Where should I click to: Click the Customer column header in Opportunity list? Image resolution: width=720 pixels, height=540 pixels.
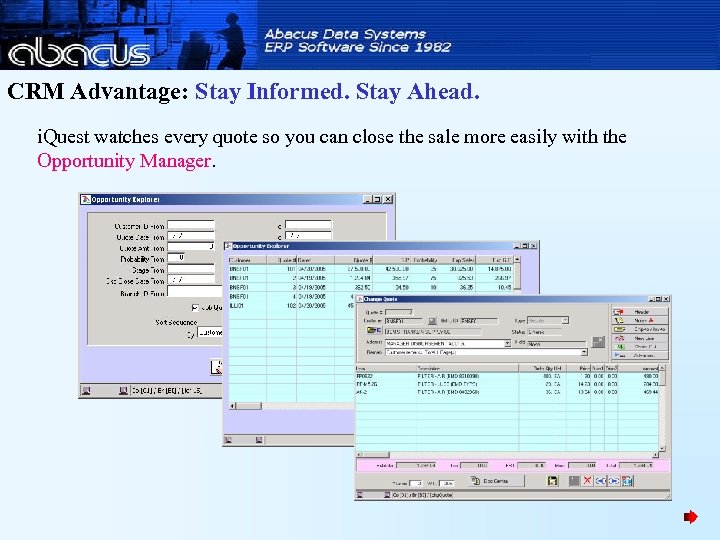(x=248, y=260)
